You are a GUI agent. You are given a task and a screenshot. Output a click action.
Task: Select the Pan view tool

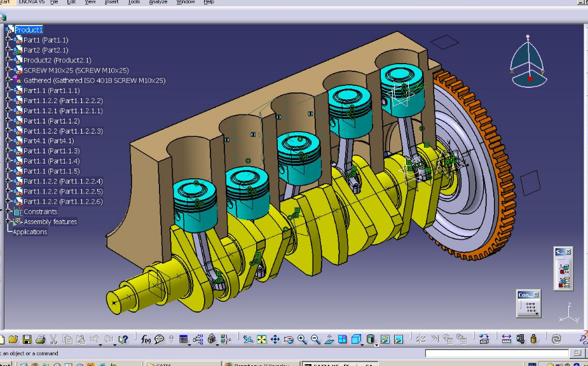275,340
